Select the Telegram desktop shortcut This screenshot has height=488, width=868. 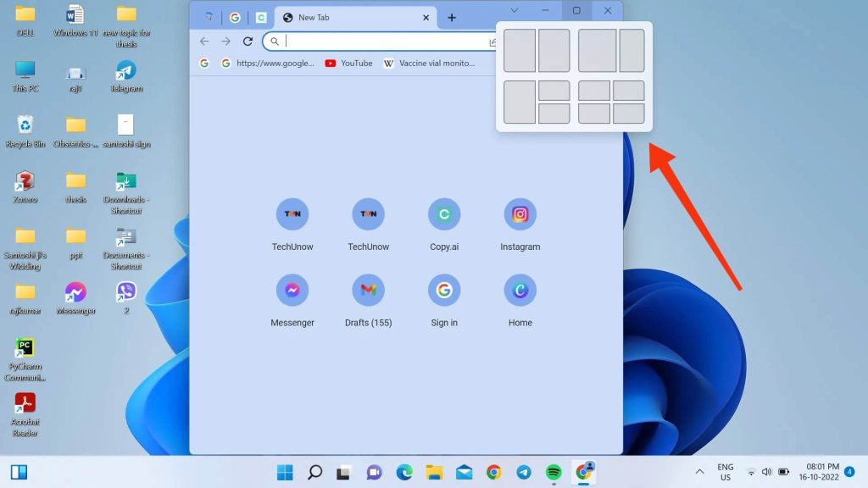[x=126, y=76]
